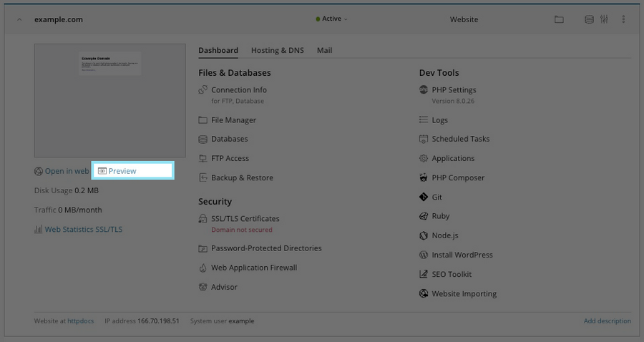Click the Add description link
The image size is (644, 342).
click(x=607, y=321)
